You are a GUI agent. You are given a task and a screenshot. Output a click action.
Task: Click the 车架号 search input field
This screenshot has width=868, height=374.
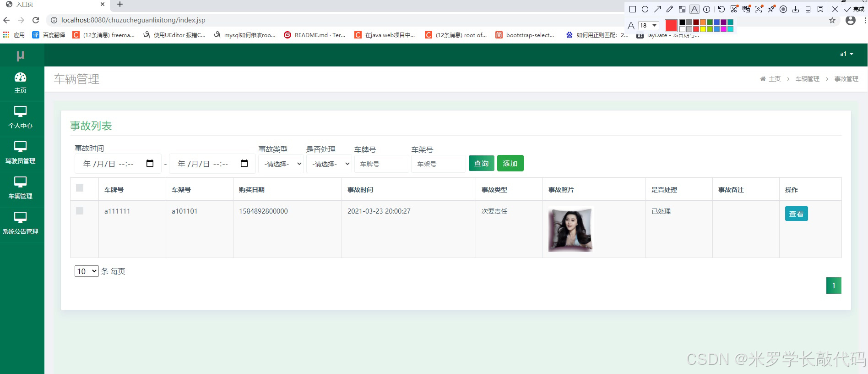coord(439,164)
